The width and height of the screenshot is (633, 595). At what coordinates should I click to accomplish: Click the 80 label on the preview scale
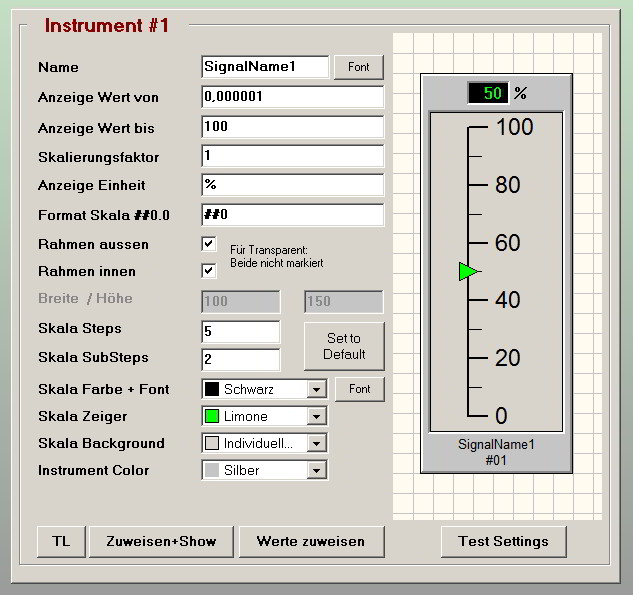point(508,185)
